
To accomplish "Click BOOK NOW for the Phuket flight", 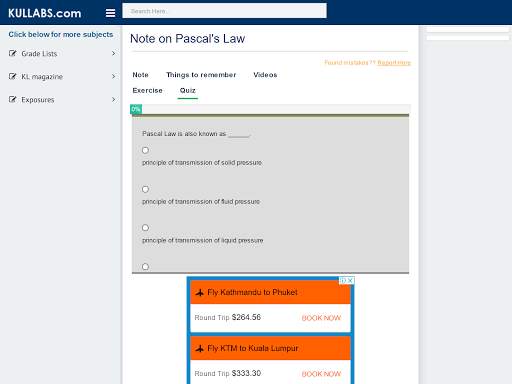I will (x=321, y=318).
